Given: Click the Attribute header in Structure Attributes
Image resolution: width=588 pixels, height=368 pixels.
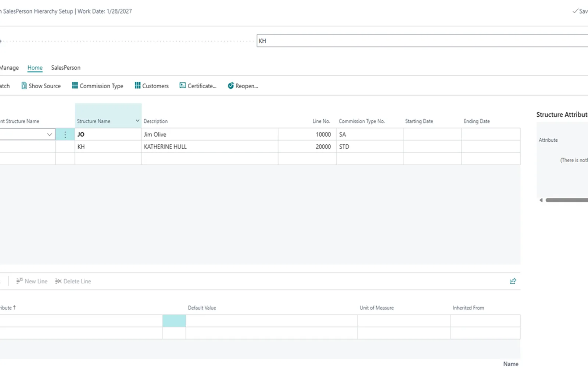Looking at the screenshot, I should (548, 140).
